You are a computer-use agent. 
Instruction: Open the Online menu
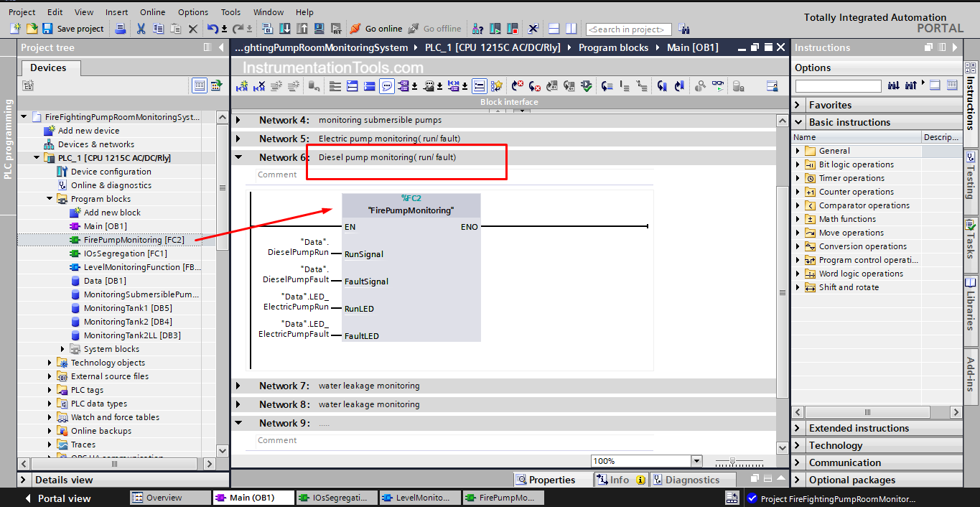pyautogui.click(x=152, y=12)
